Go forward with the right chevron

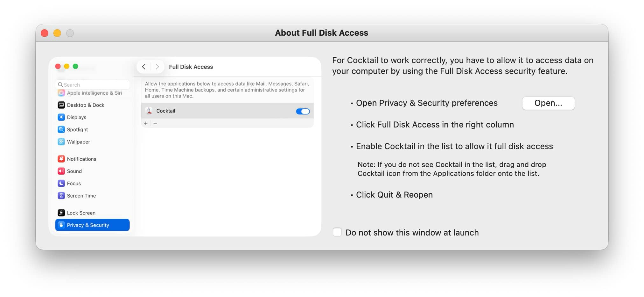157,67
